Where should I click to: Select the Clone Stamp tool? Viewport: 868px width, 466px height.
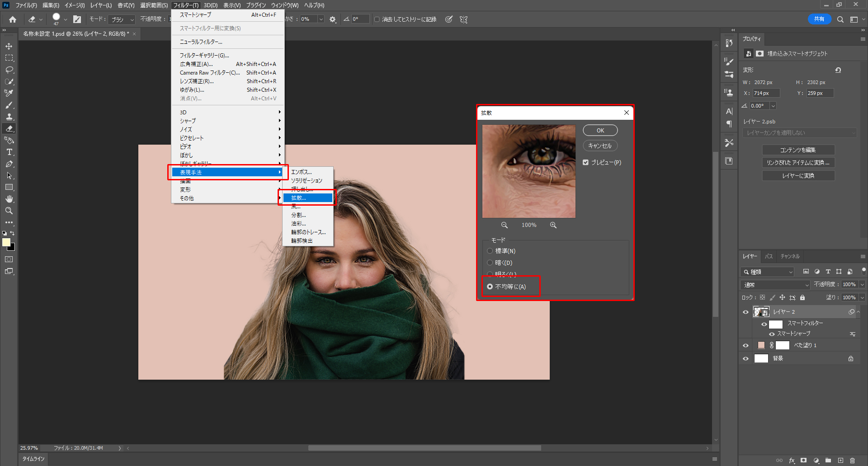(9, 117)
